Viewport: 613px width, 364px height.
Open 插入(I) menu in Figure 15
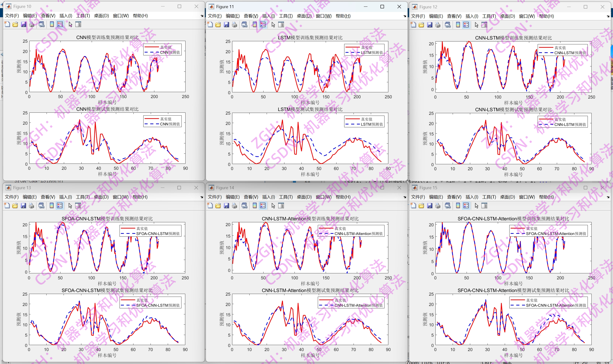[x=472, y=197]
